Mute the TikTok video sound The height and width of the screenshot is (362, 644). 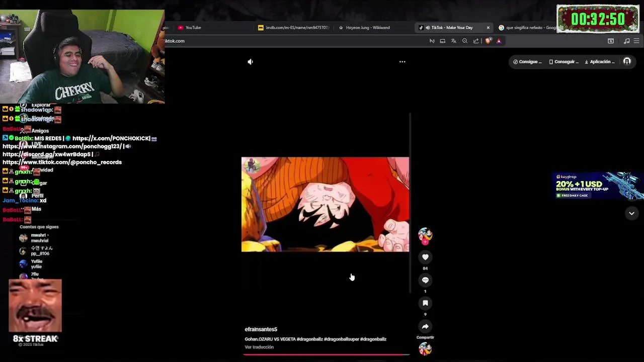coord(250,62)
